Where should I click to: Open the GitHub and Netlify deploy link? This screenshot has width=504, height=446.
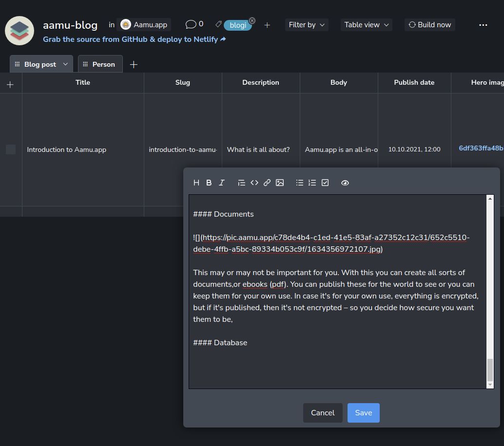(135, 39)
